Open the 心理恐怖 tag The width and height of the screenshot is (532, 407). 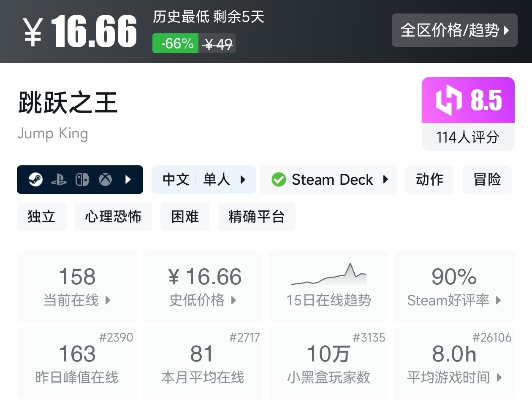pyautogui.click(x=113, y=217)
